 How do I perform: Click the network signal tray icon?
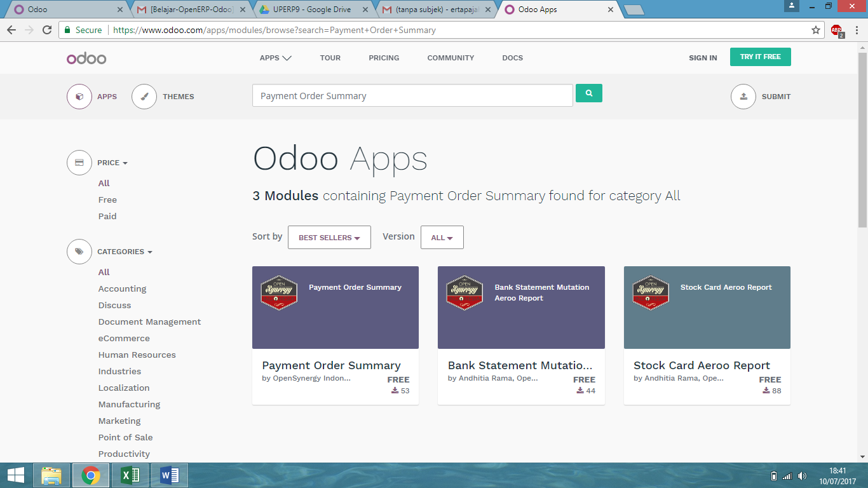tap(787, 475)
